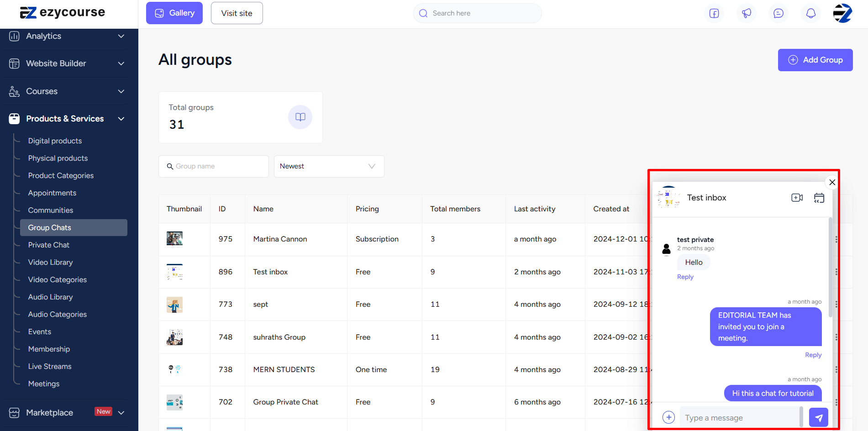Viewport: 868px width, 431px height.
Task: Click the Add Group button
Action: 815,60
